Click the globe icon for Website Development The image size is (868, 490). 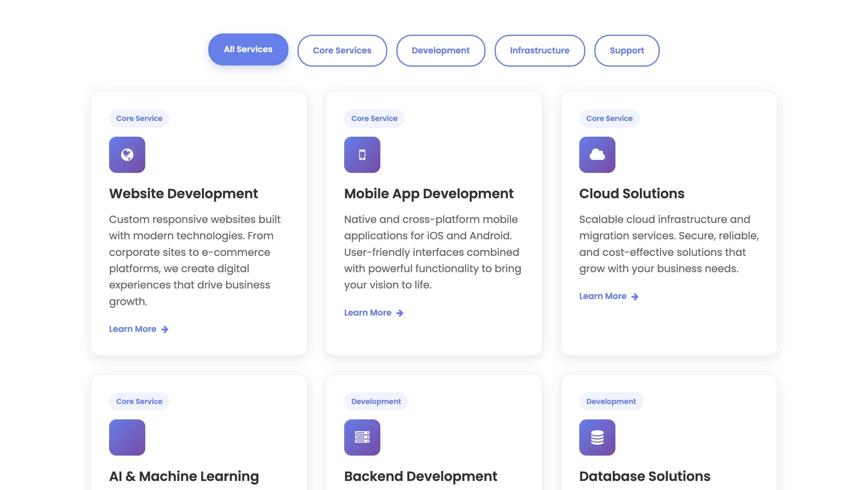[x=127, y=155]
